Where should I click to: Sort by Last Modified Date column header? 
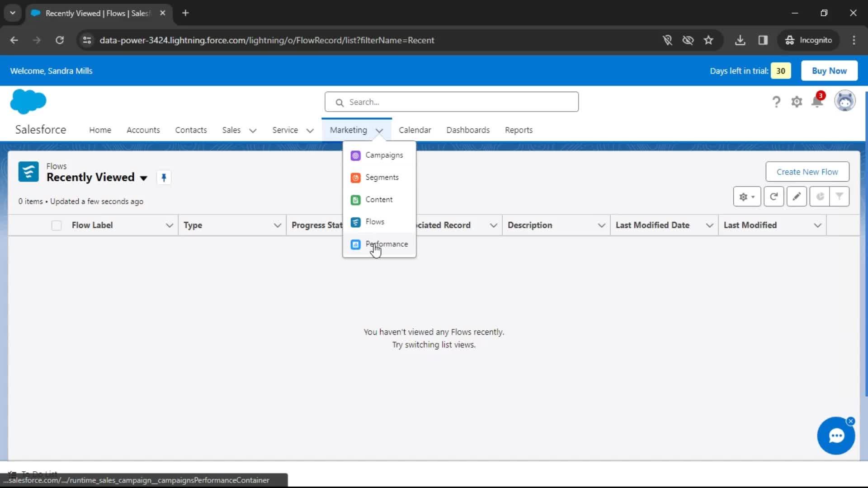[652, 225]
